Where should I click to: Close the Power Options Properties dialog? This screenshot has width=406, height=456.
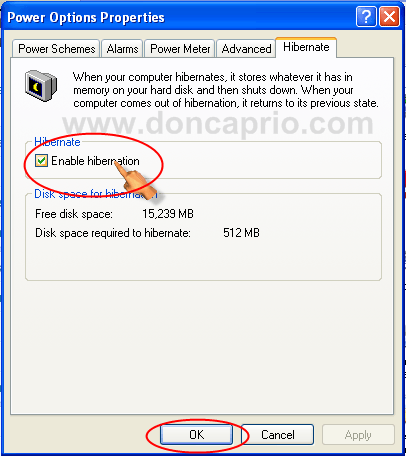(x=389, y=16)
